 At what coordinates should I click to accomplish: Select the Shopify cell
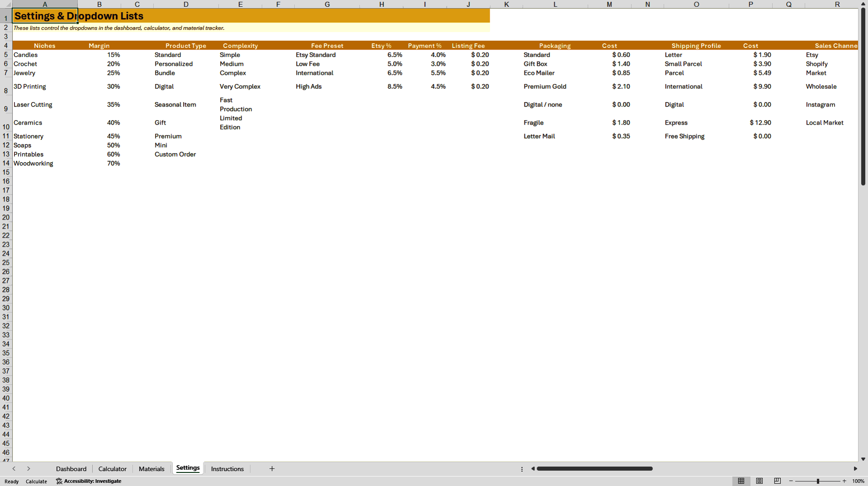click(831, 64)
